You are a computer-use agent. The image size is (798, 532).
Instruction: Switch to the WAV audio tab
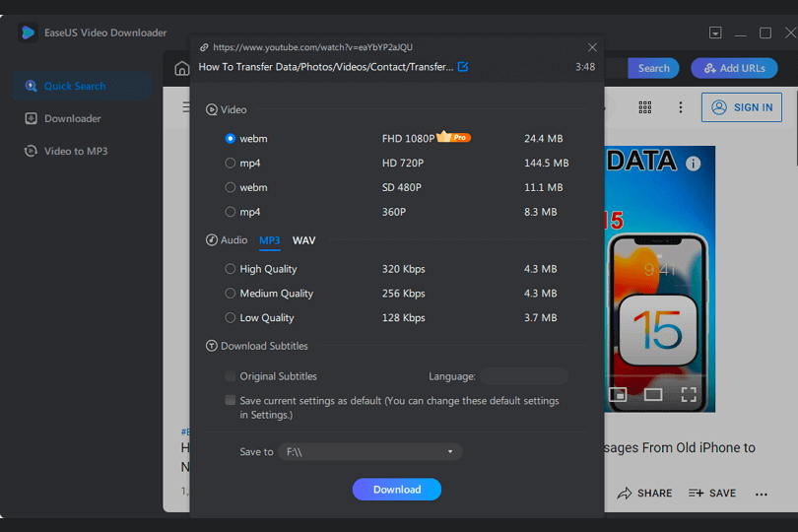click(x=303, y=240)
